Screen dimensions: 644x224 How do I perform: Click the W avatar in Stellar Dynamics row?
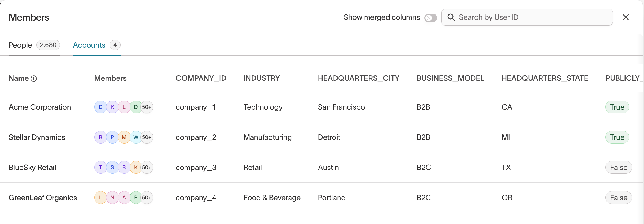tap(136, 137)
